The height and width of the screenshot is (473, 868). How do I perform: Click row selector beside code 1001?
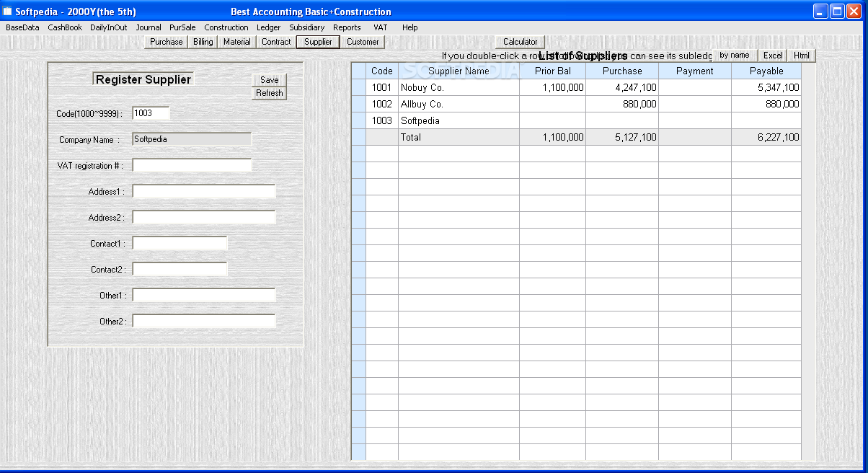tap(358, 87)
